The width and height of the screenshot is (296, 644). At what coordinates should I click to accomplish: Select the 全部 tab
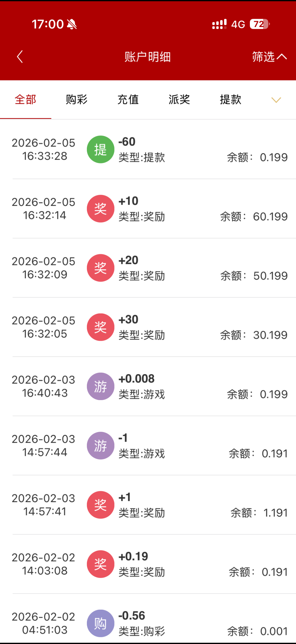click(x=25, y=100)
